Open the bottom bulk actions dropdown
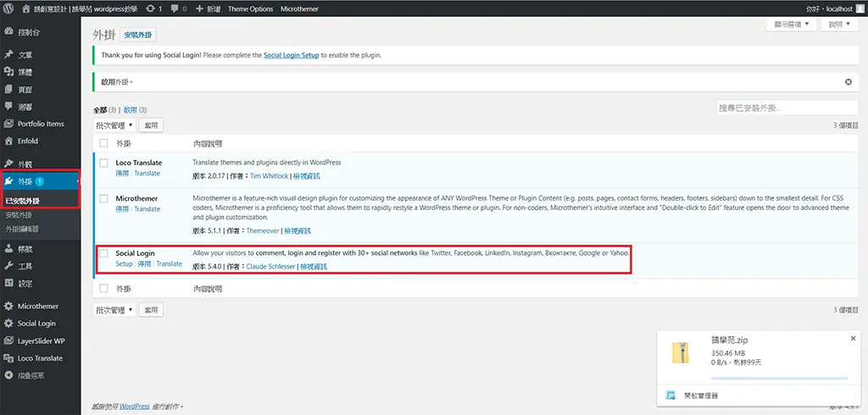This screenshot has height=415, width=868. click(x=114, y=310)
